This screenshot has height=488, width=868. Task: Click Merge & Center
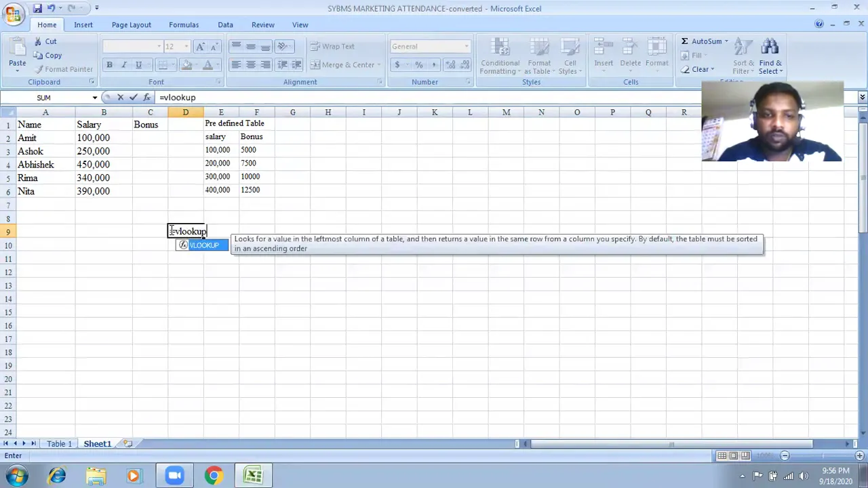343,64
